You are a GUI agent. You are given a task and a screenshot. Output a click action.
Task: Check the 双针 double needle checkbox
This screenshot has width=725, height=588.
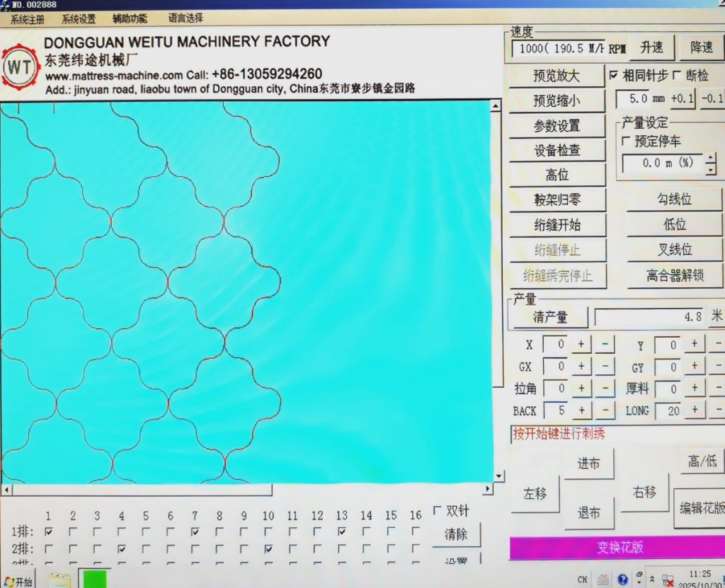point(436,511)
